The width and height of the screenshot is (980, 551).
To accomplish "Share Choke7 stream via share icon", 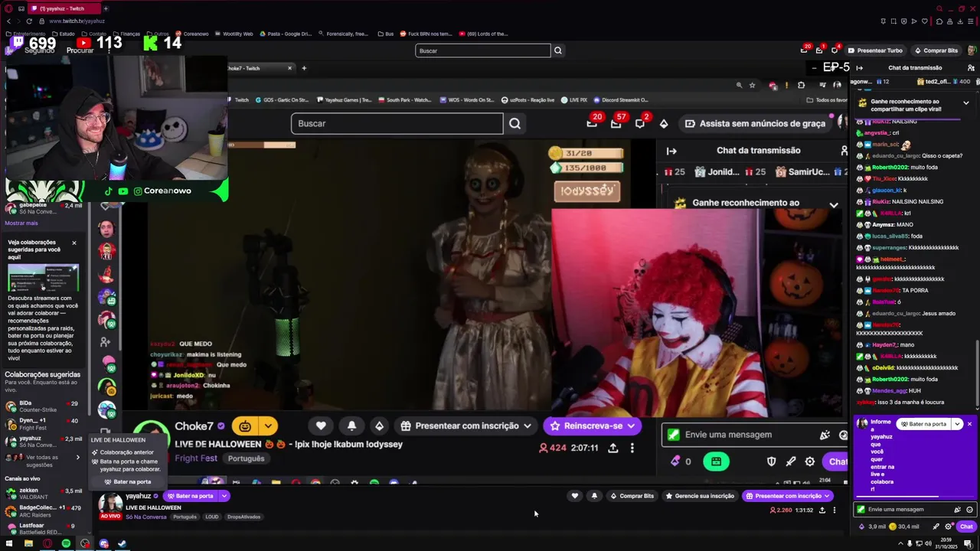I will point(613,448).
